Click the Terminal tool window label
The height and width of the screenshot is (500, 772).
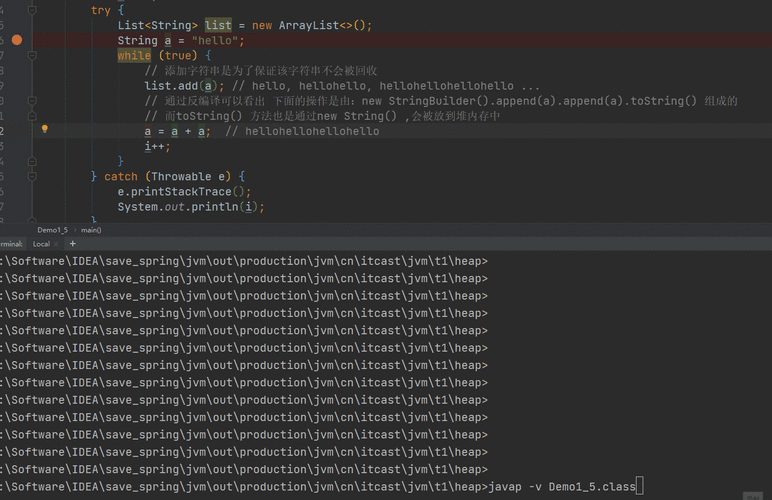[x=10, y=244]
